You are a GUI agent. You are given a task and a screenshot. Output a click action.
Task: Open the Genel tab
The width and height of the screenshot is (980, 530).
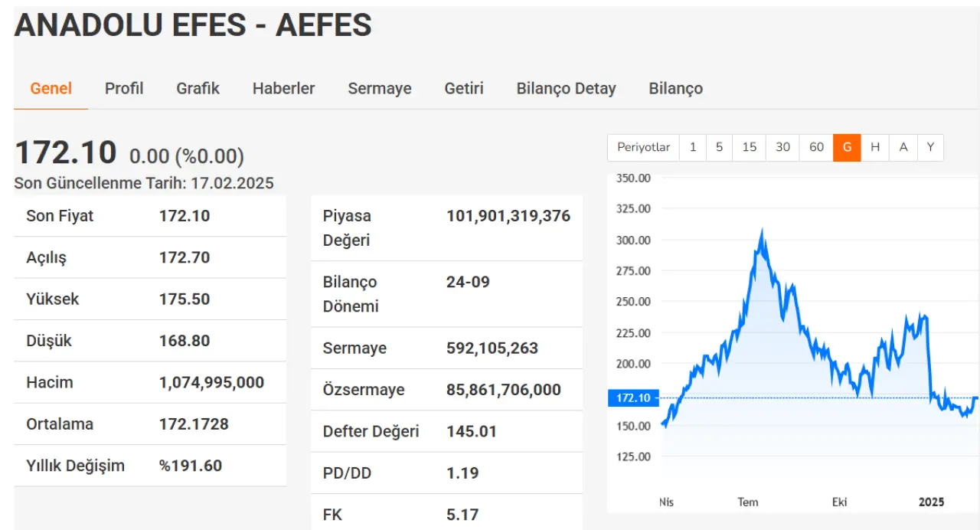point(51,88)
